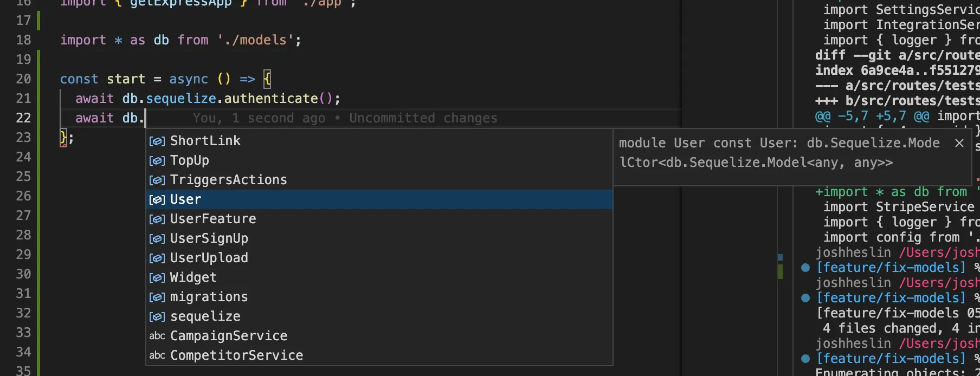This screenshot has height=376, width=980.
Task: Click the authenticate method call
Action: point(271,99)
